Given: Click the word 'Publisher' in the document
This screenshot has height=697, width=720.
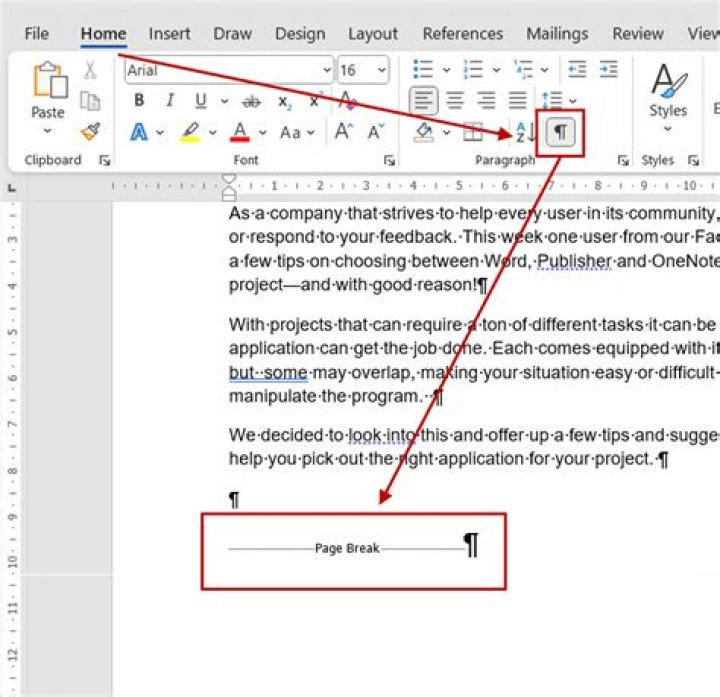Looking at the screenshot, I should tap(574, 261).
